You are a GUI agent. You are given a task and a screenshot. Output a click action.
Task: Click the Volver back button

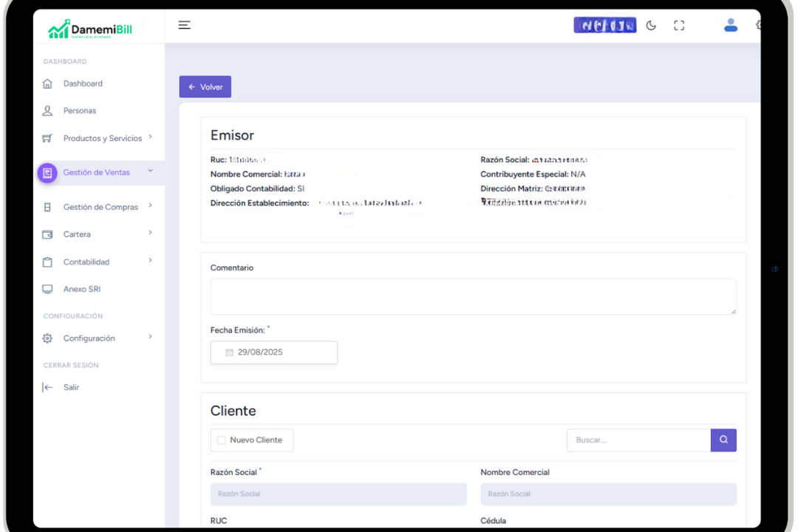(x=205, y=87)
